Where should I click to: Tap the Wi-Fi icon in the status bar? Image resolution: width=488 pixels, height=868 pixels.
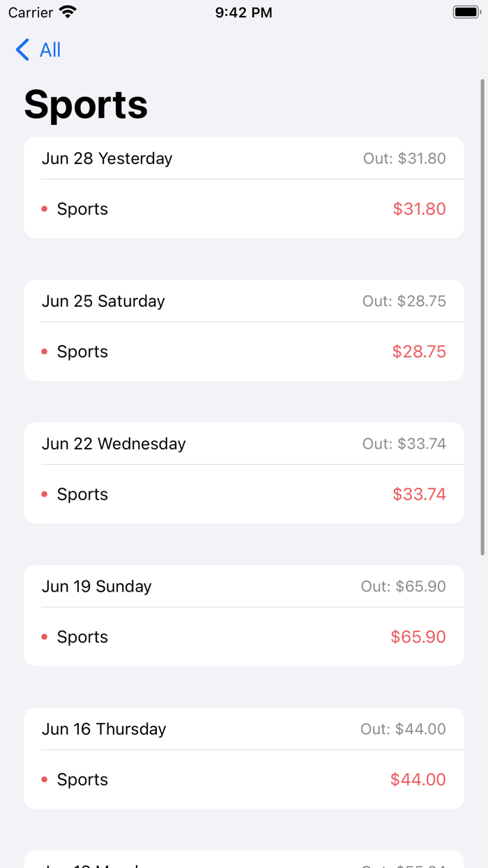(x=68, y=11)
